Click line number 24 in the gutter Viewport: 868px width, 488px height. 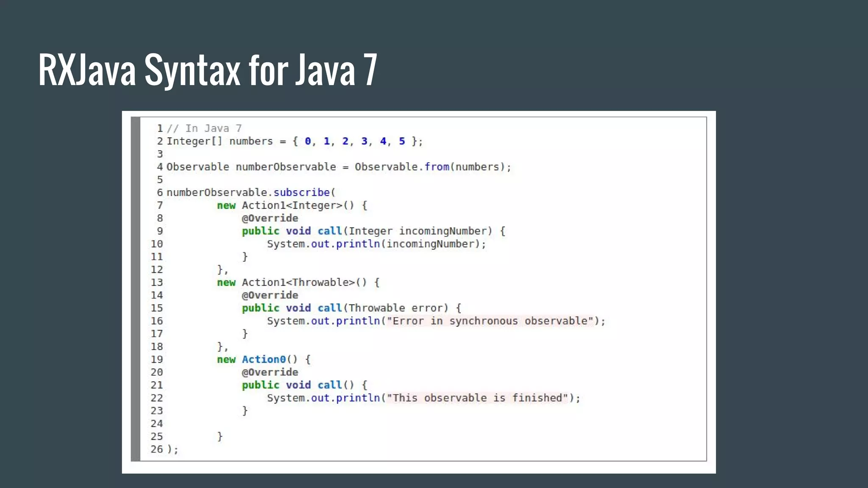[157, 424]
